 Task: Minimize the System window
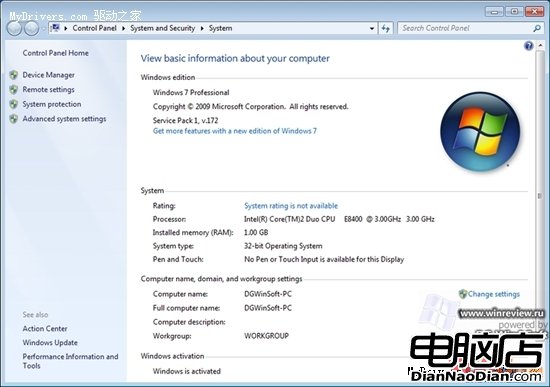495,12
